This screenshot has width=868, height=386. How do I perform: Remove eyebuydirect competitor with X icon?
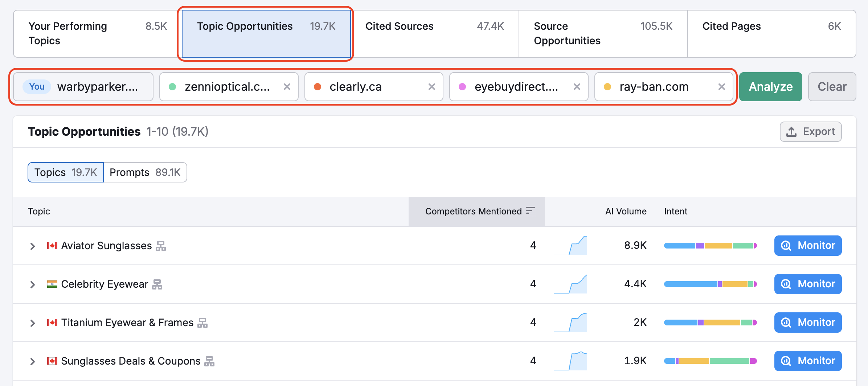pyautogui.click(x=577, y=87)
